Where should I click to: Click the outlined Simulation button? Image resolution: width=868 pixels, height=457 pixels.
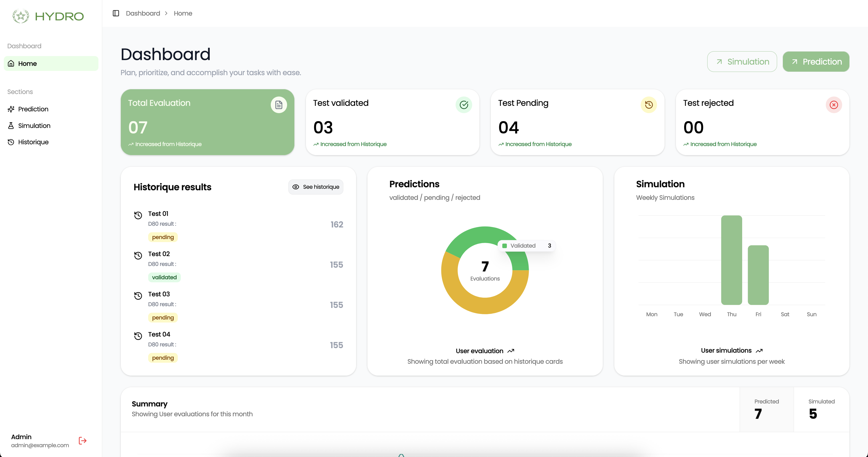point(742,61)
